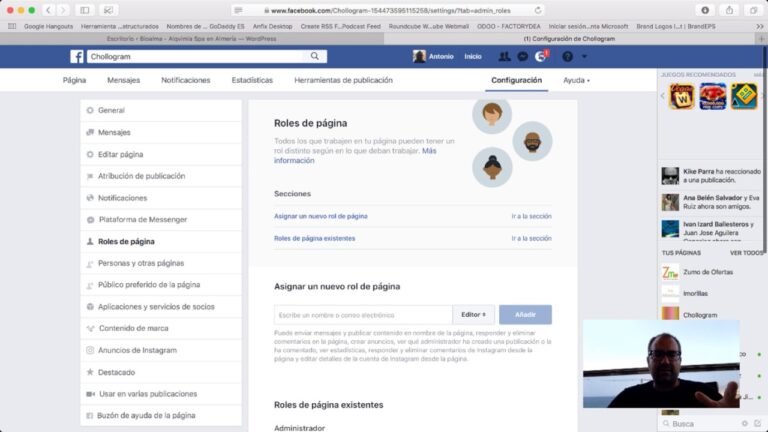Open the Messenger icon in header

point(523,57)
